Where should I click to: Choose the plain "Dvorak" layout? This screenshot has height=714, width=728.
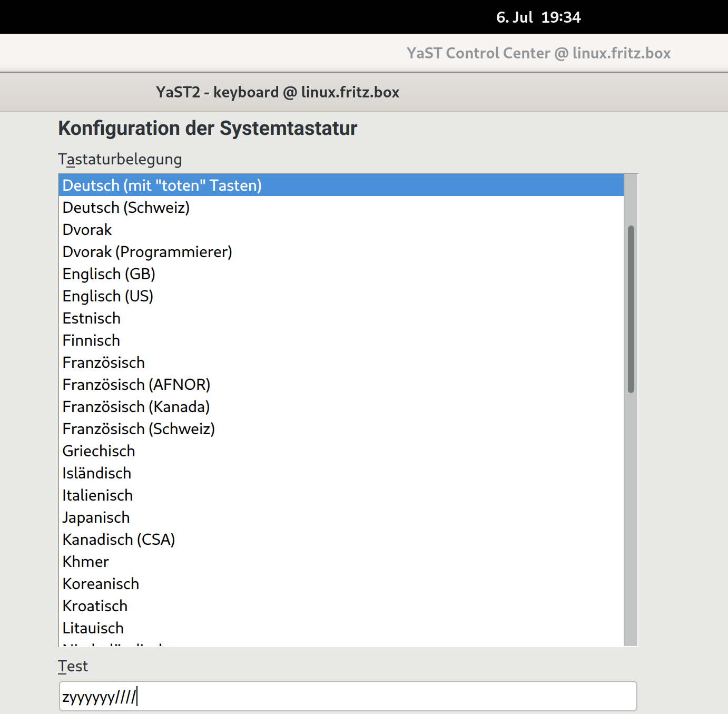[341, 230]
